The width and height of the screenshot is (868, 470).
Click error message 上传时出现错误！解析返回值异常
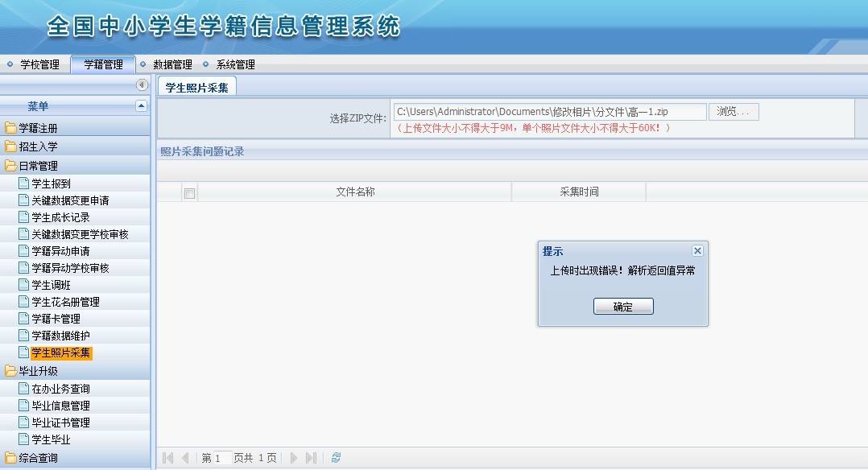click(x=622, y=270)
